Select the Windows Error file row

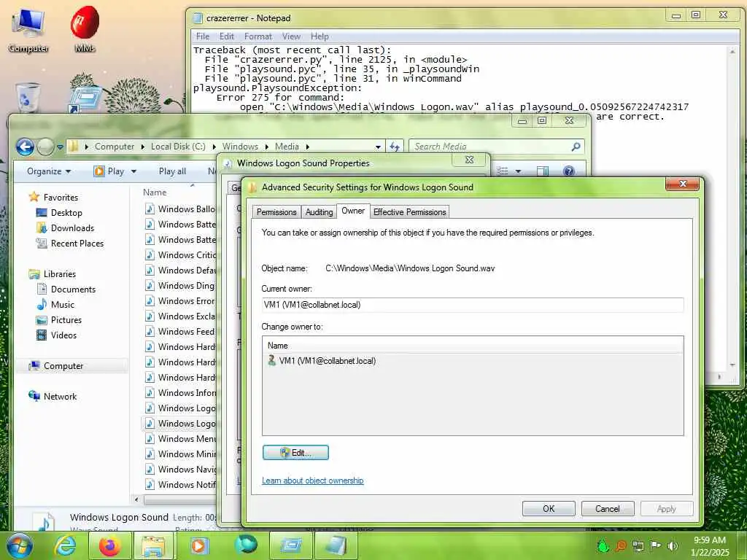click(x=179, y=301)
